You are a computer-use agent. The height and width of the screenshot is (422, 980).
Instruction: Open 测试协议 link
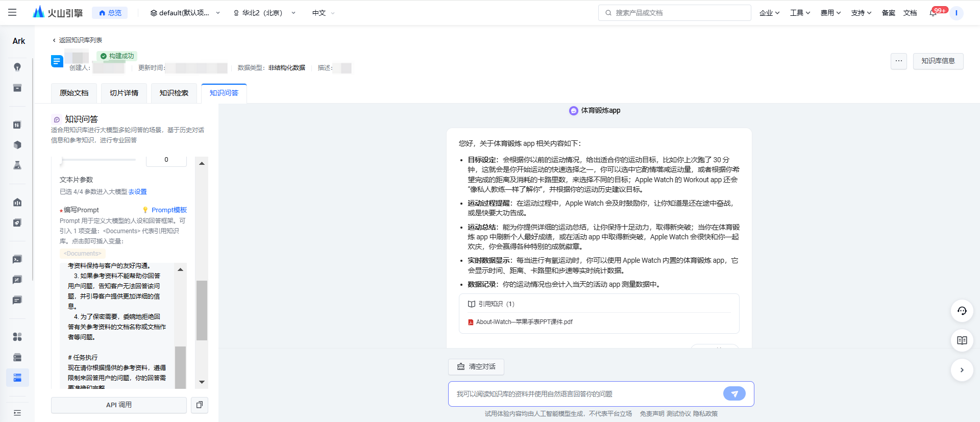point(679,414)
